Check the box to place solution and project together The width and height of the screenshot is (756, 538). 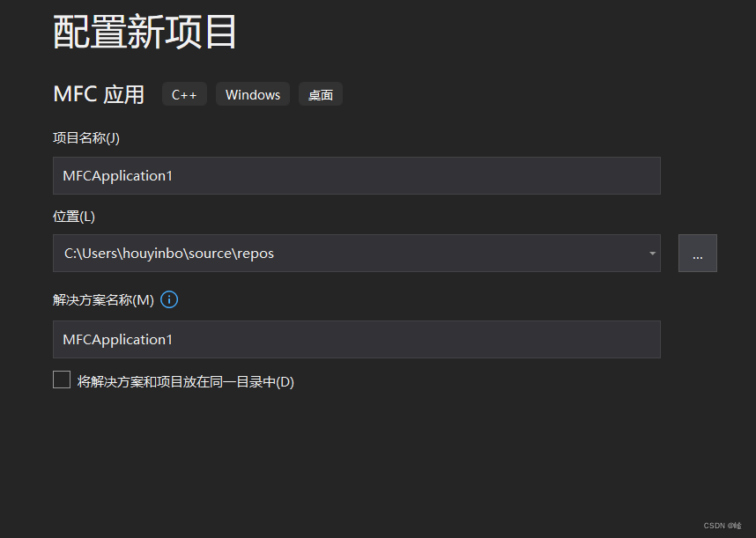click(x=62, y=379)
